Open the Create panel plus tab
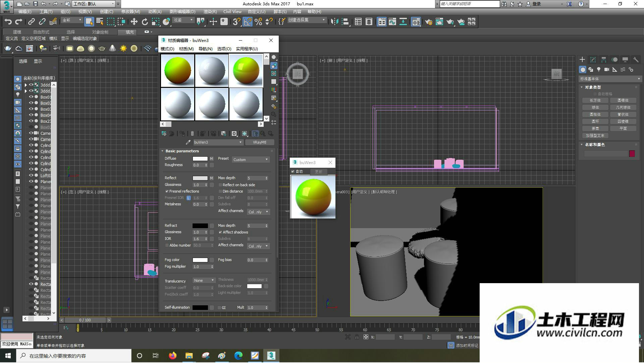This screenshot has height=363, width=644. (582, 59)
